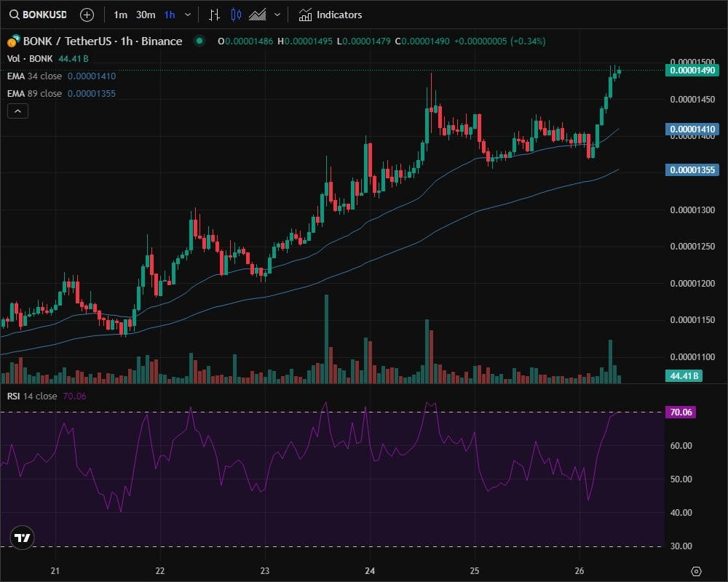Click the close price value C0.00001490

[x=422, y=41]
